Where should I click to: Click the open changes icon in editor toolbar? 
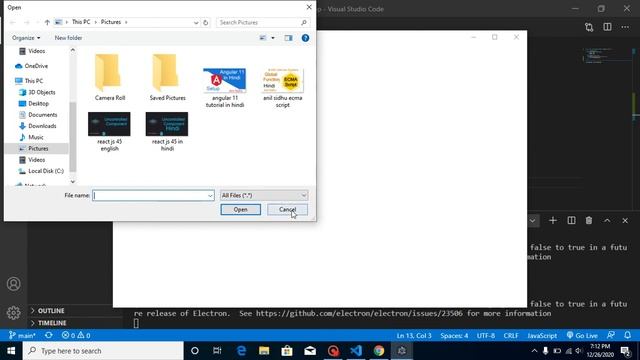click(x=589, y=27)
